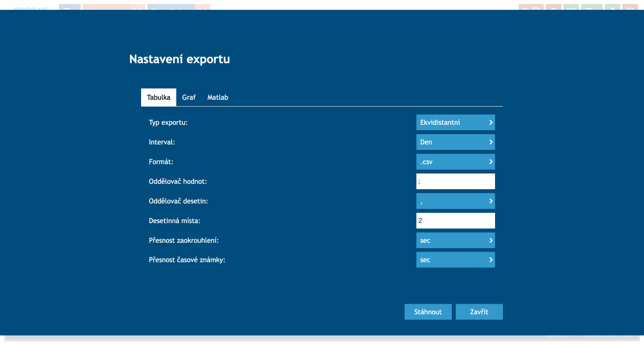The width and height of the screenshot is (644, 345).
Task: Click the Stáhnout button
Action: [428, 312]
